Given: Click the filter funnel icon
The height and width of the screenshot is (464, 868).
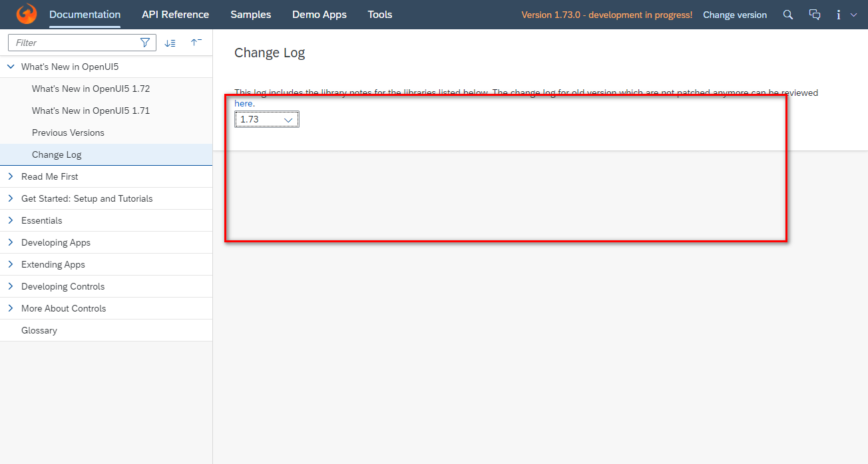Looking at the screenshot, I should click(x=145, y=43).
